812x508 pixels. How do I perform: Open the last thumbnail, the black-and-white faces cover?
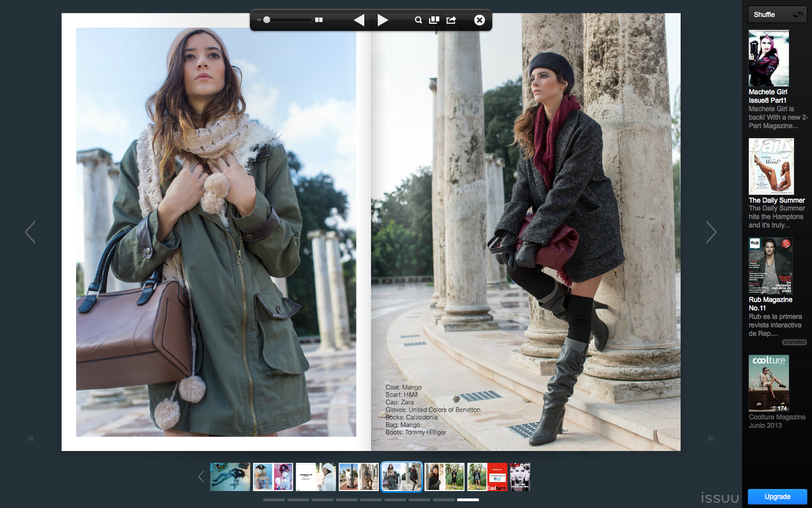pyautogui.click(x=520, y=477)
